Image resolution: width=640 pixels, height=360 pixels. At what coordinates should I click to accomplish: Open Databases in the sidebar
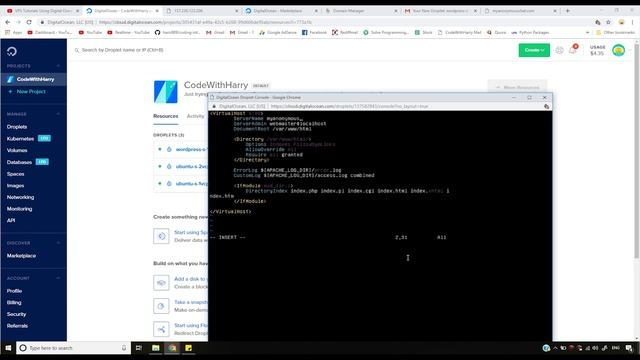pyautogui.click(x=19, y=162)
